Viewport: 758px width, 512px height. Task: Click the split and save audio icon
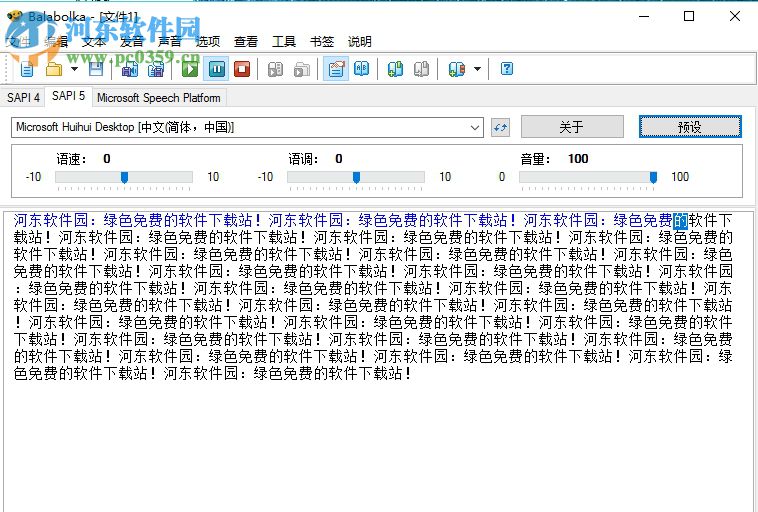(156, 69)
